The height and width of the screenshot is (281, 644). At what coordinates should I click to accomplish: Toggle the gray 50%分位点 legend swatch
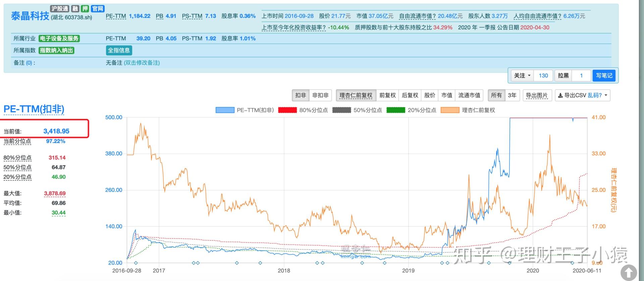pyautogui.click(x=342, y=110)
